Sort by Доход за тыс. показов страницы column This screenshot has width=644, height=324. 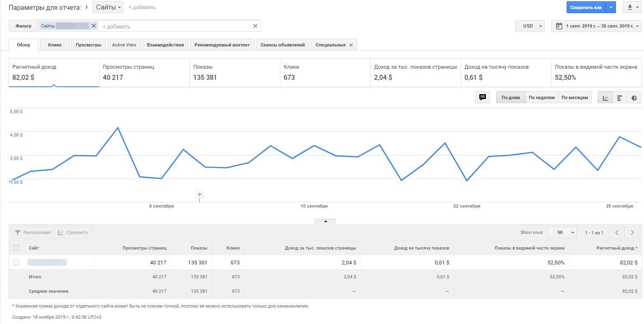[x=320, y=248]
